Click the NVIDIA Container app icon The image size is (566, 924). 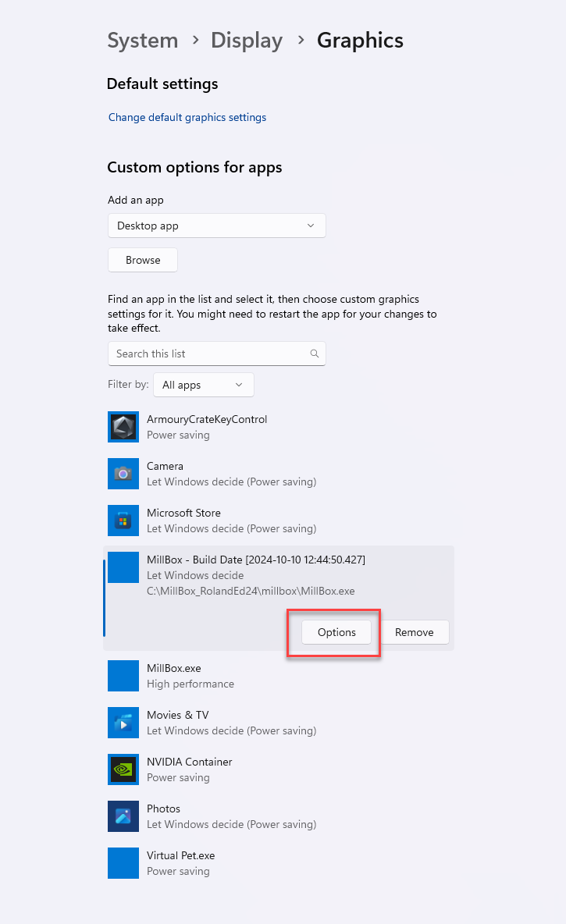click(x=123, y=769)
